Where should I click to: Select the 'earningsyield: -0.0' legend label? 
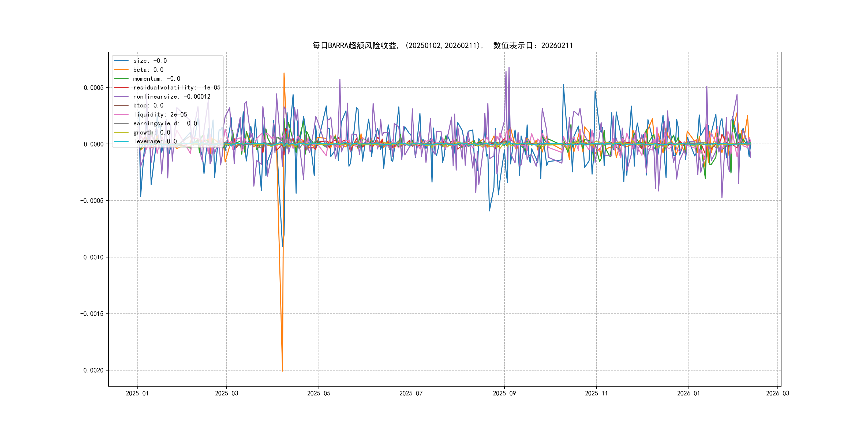165,123
